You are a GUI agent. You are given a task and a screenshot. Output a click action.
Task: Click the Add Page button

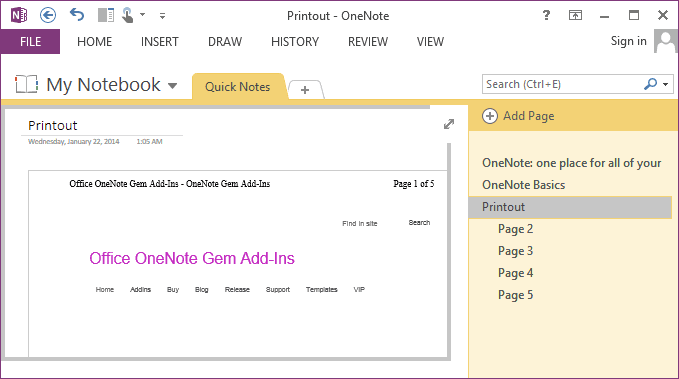518,116
